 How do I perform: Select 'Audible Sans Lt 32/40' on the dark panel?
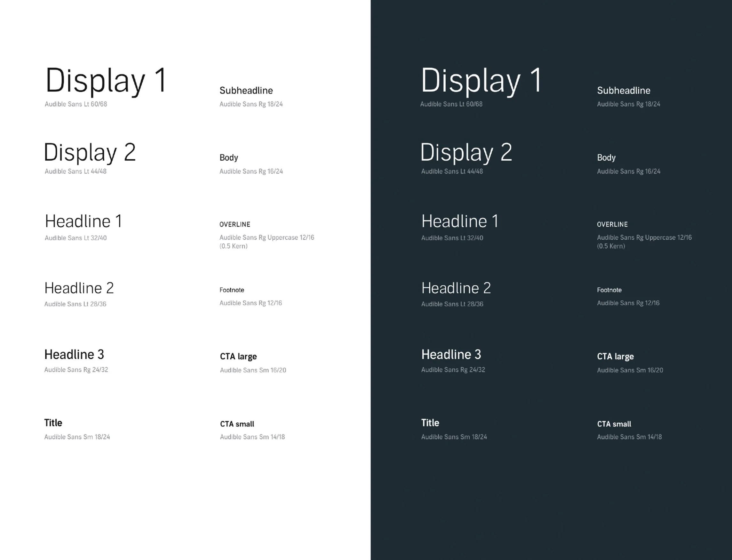(452, 238)
